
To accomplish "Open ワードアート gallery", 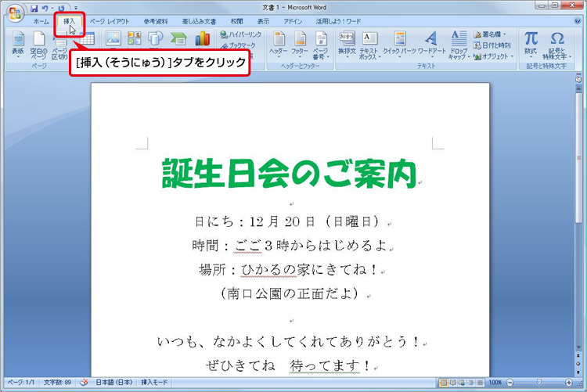I will click(431, 45).
